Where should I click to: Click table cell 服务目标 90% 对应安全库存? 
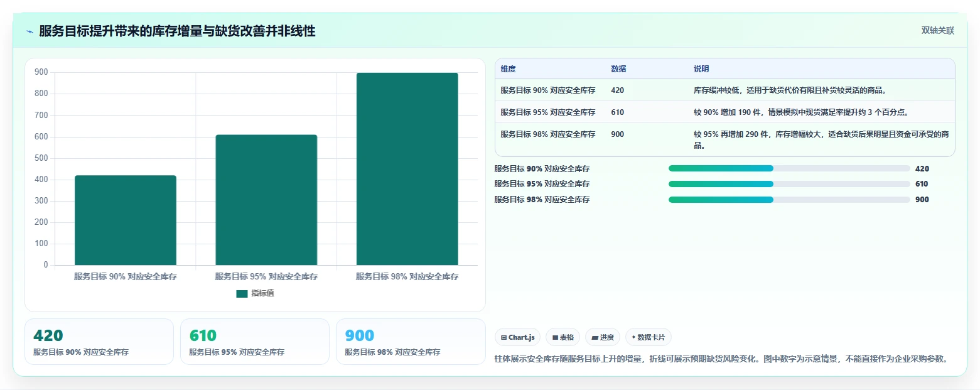pyautogui.click(x=548, y=90)
